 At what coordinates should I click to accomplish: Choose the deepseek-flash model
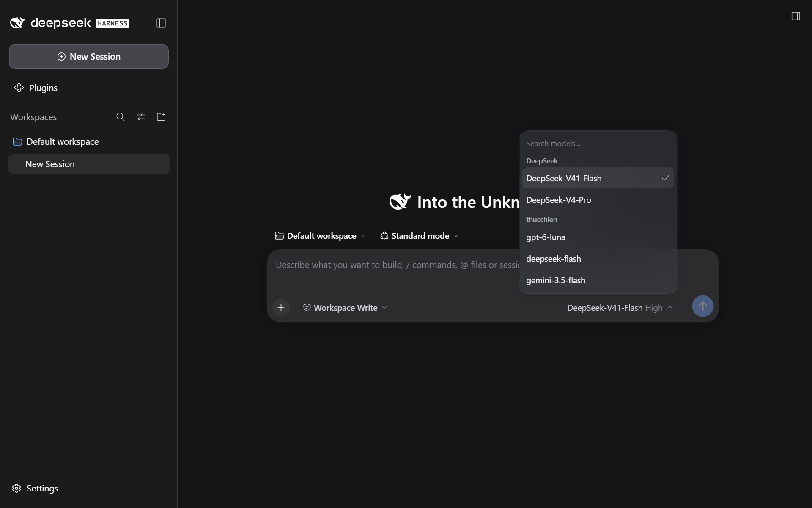coord(598,259)
